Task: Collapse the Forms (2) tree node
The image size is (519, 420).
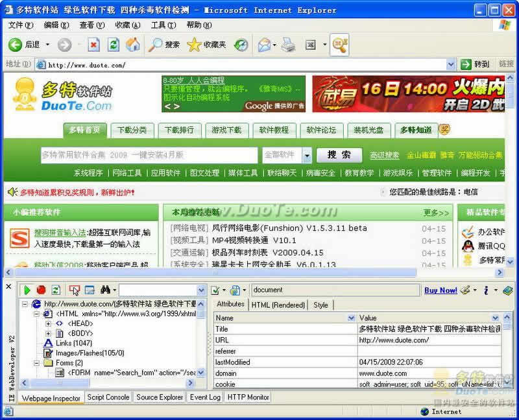Action: (x=36, y=363)
